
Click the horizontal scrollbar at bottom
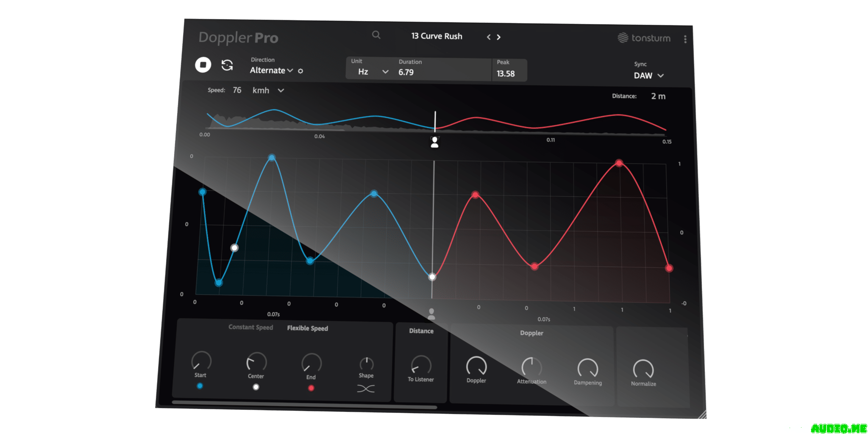click(304, 405)
